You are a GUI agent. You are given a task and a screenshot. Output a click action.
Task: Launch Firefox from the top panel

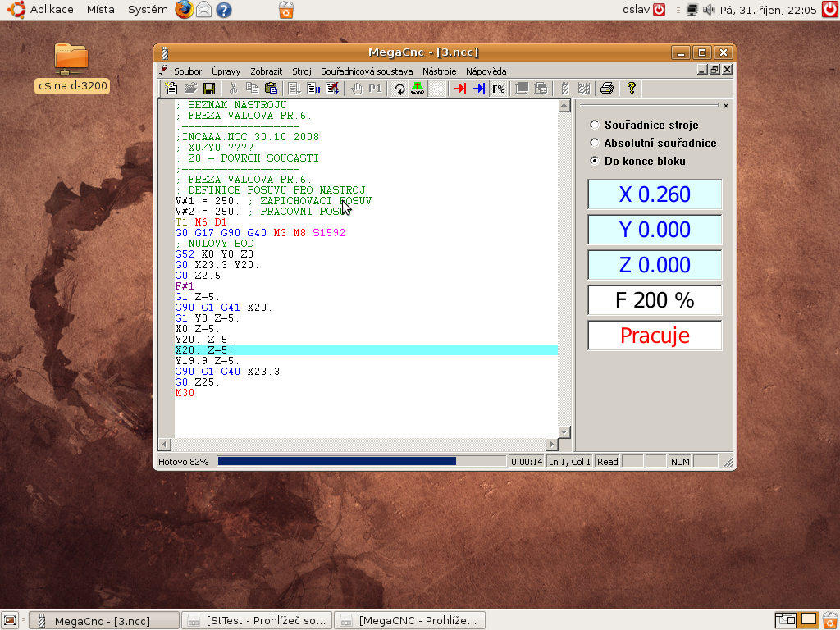[x=185, y=10]
